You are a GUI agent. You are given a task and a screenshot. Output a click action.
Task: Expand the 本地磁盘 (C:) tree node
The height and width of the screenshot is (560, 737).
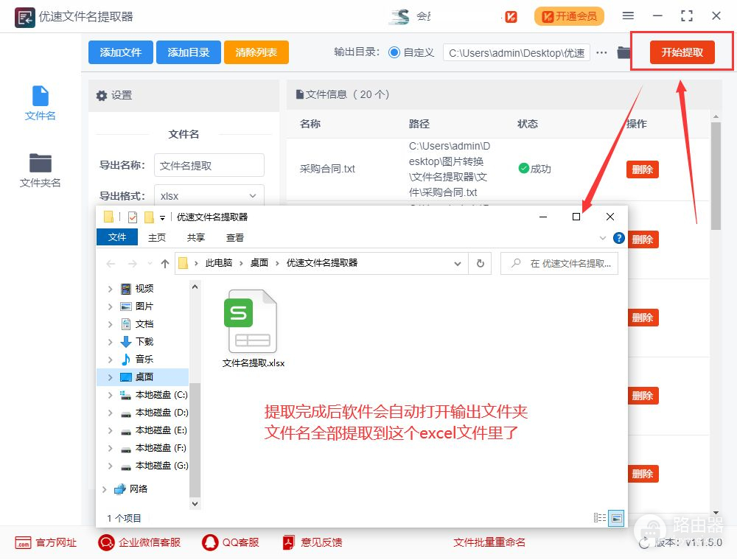(x=111, y=395)
